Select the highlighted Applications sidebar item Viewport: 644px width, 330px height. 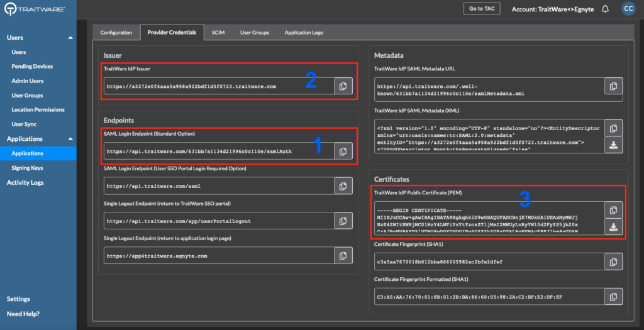click(x=38, y=153)
